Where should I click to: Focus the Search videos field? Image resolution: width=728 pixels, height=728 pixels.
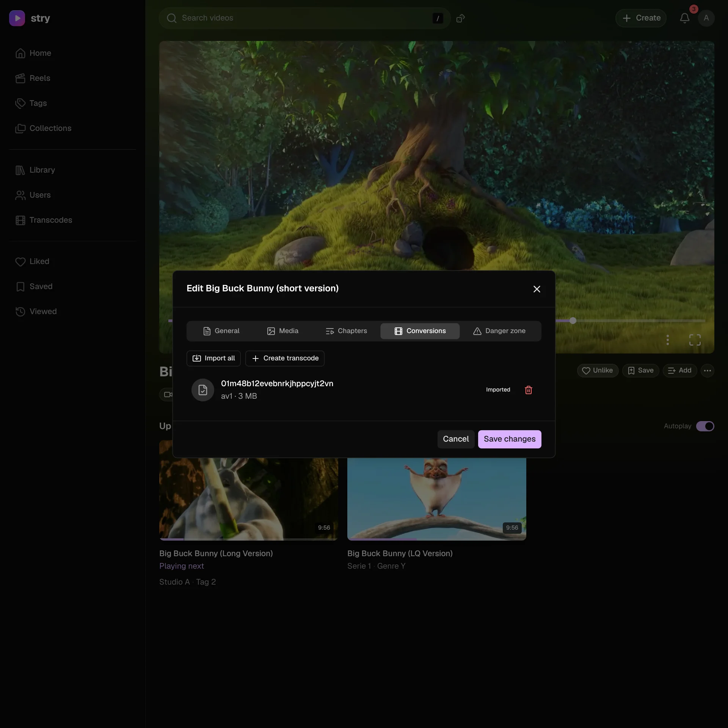click(x=304, y=18)
